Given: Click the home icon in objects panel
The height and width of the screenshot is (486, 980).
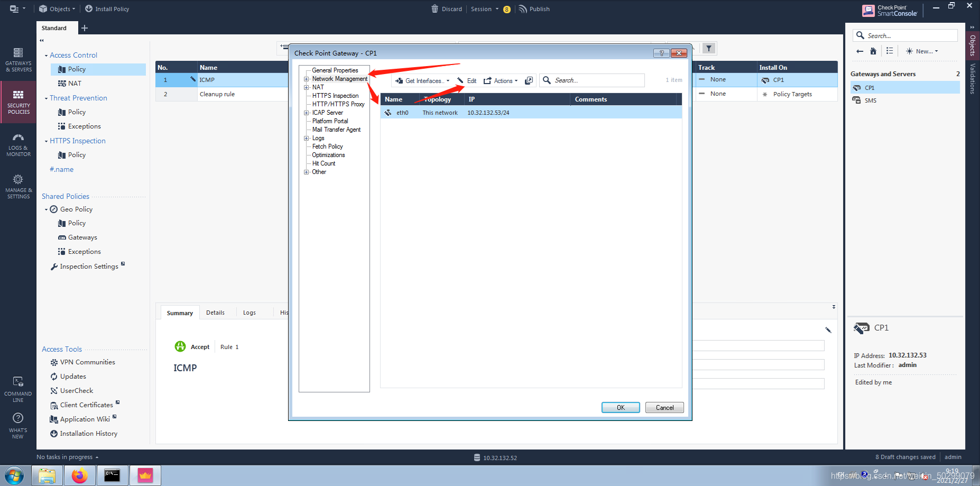Looking at the screenshot, I should tap(873, 51).
